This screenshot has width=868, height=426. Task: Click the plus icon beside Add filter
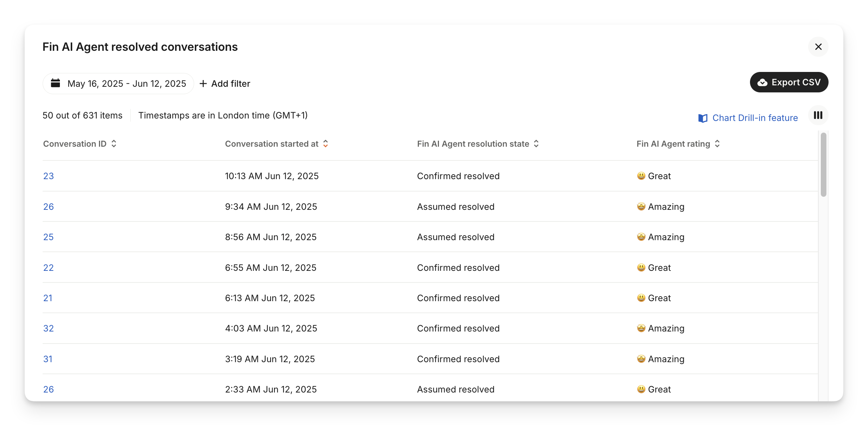[203, 84]
